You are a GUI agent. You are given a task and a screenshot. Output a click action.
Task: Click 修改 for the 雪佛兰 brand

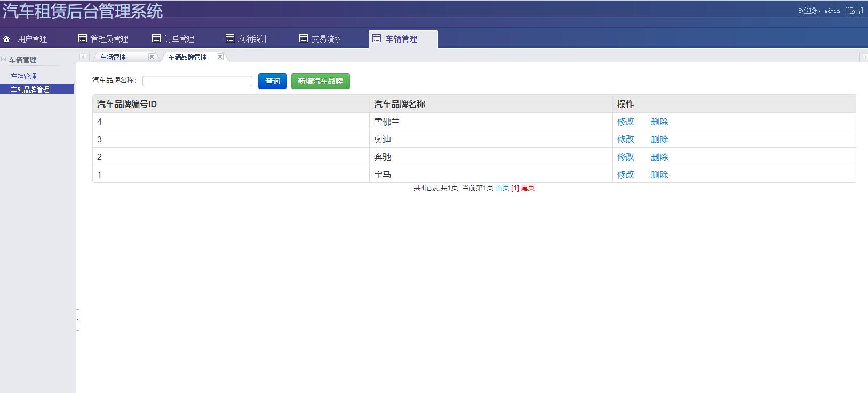(625, 122)
